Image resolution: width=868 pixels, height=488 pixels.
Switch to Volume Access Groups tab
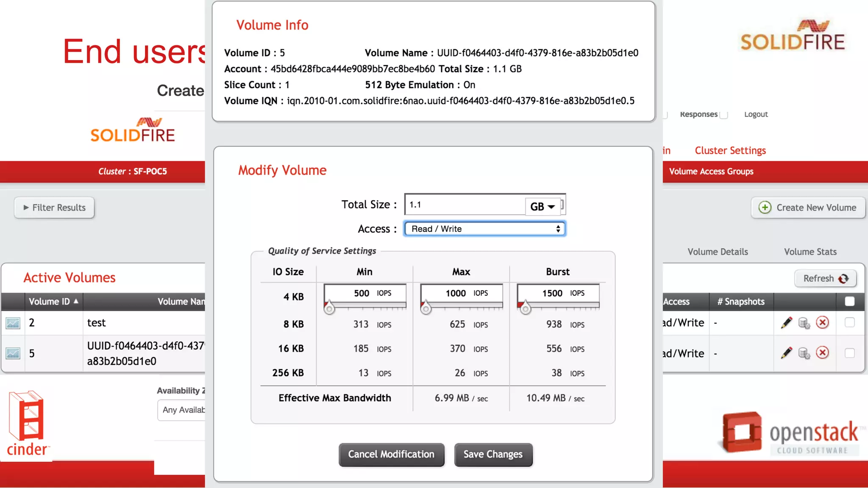pos(711,172)
